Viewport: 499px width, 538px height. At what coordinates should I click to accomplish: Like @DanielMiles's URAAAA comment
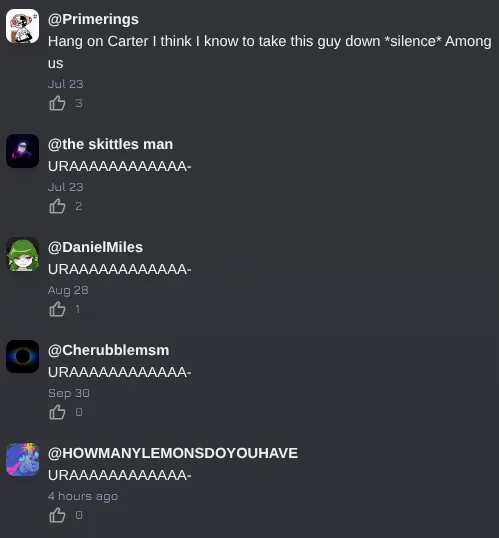57,309
